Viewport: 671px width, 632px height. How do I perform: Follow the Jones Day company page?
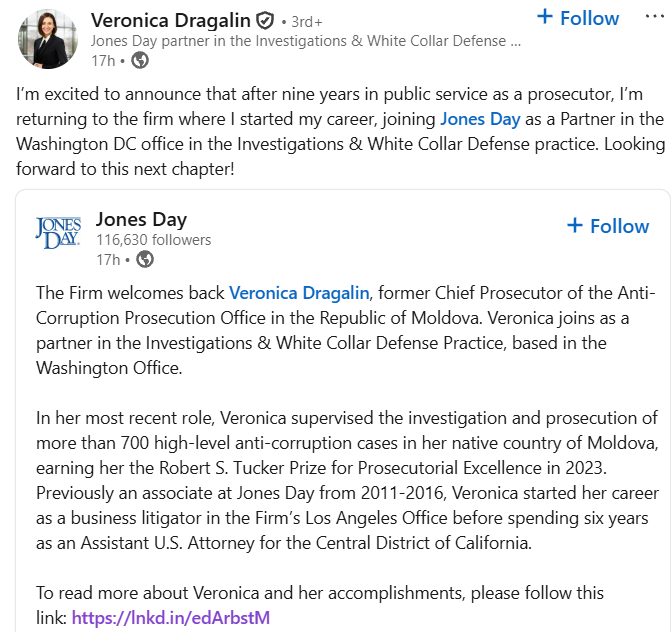coord(608,226)
